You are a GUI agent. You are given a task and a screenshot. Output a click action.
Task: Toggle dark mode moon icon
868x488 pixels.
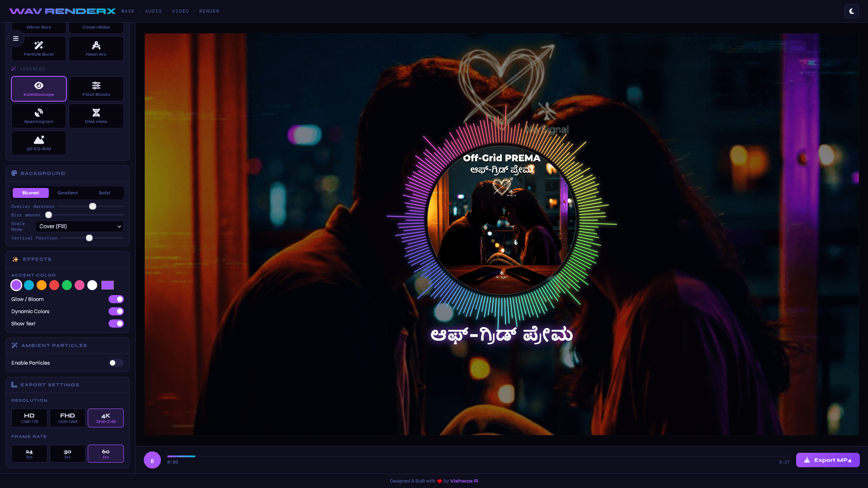[851, 11]
